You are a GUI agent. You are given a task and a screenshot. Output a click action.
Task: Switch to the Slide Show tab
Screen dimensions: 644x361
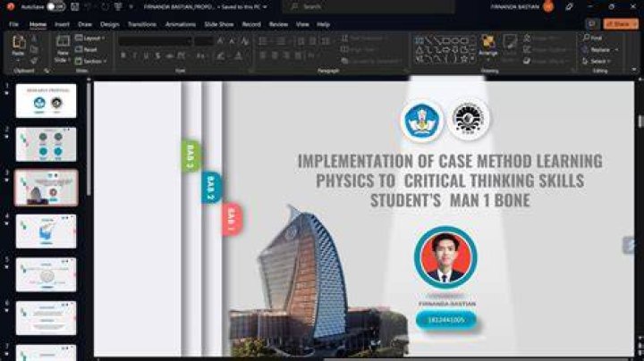(219, 25)
